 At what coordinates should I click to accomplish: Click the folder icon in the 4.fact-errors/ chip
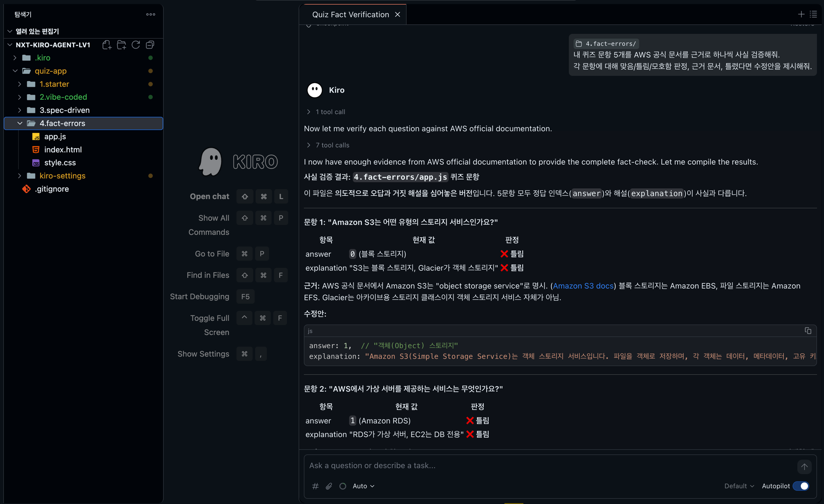point(579,44)
